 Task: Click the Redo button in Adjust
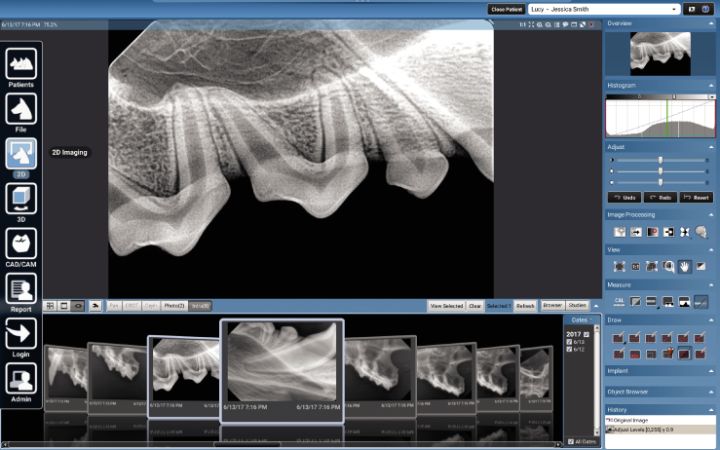(660, 197)
